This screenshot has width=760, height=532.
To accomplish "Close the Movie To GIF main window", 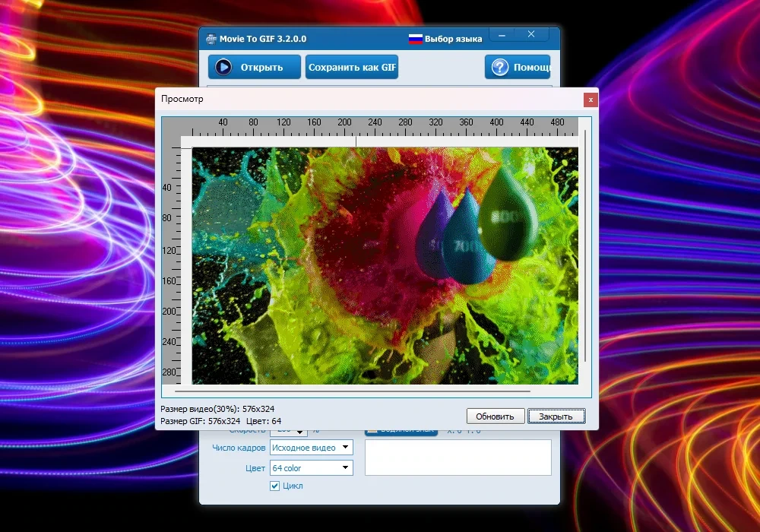I will point(531,34).
